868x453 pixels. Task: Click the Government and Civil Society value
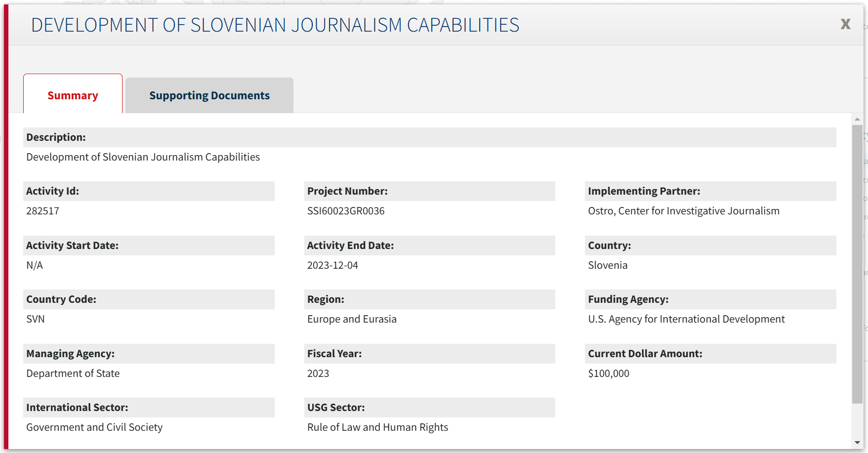tap(94, 427)
